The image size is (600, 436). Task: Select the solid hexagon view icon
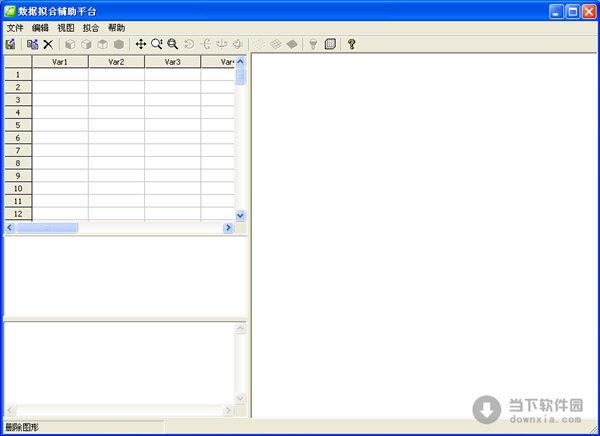[119, 44]
